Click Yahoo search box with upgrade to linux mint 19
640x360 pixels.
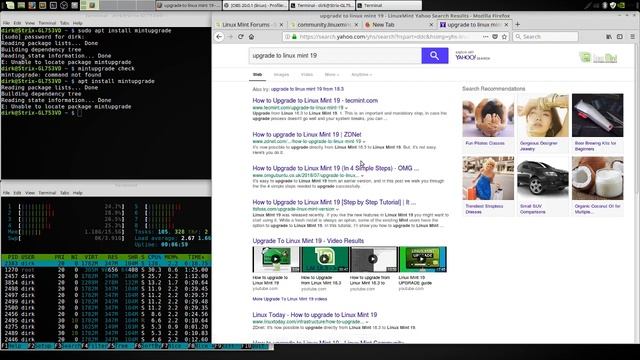pyautogui.click(x=335, y=56)
